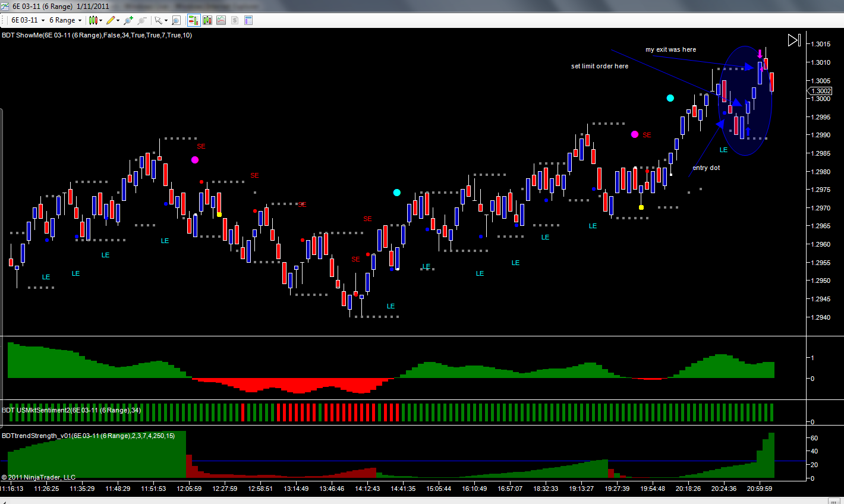844x504 pixels.
Task: Select the BDTtrendStrength_v01 indicator label
Action: click(x=89, y=436)
